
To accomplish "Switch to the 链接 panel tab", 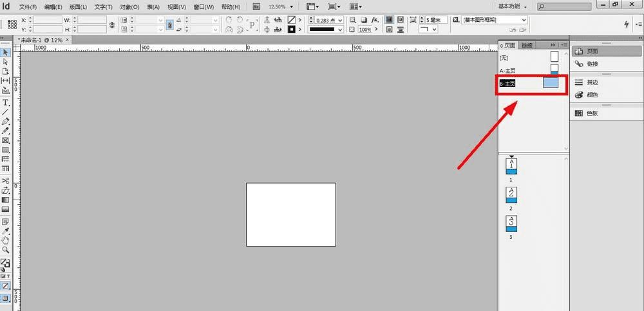I will coord(527,45).
